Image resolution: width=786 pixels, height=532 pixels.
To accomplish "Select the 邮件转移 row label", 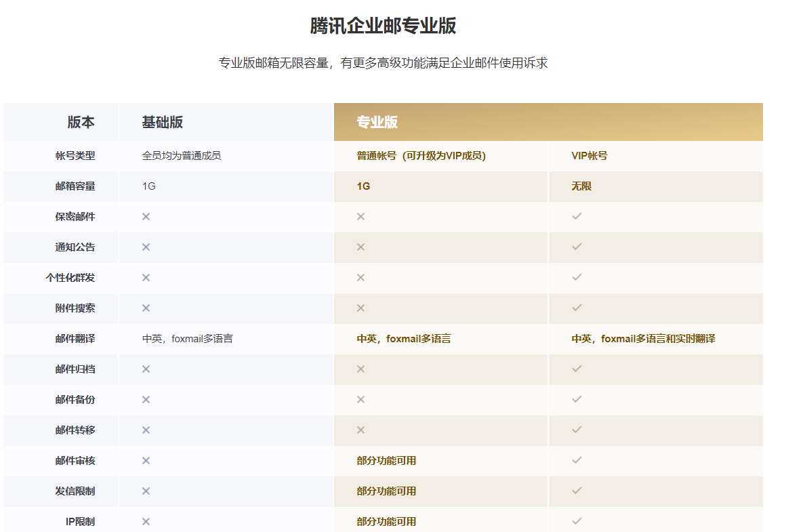I will [x=75, y=430].
